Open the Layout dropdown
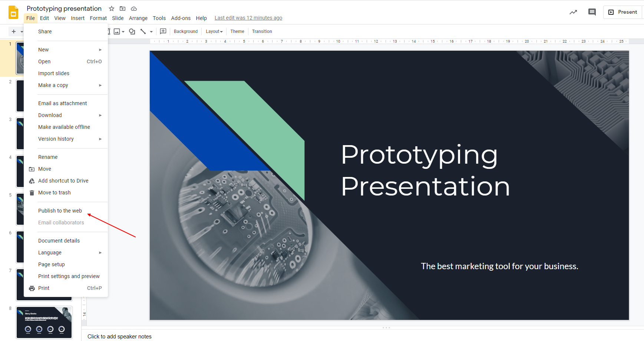 pos(214,31)
